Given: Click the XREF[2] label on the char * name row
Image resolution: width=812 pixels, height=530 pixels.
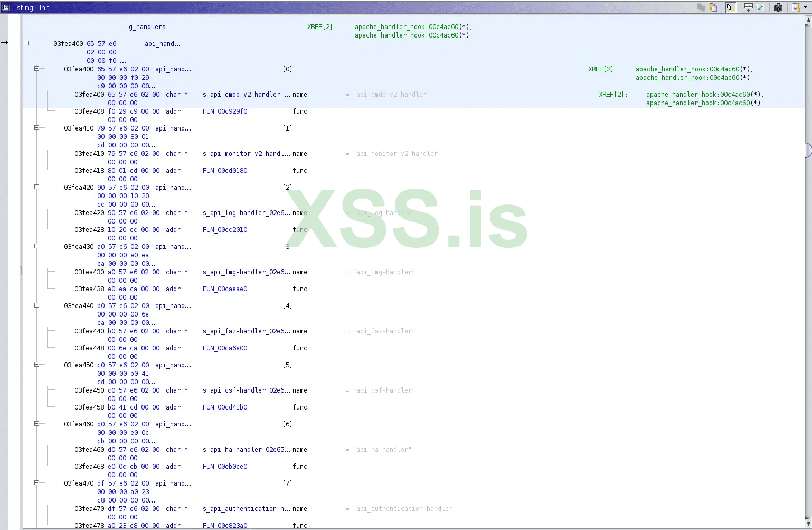Looking at the screenshot, I should tap(613, 95).
